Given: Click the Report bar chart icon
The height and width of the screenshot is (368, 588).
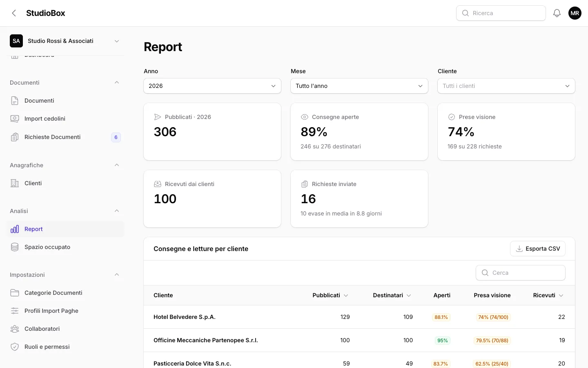Looking at the screenshot, I should [15, 229].
